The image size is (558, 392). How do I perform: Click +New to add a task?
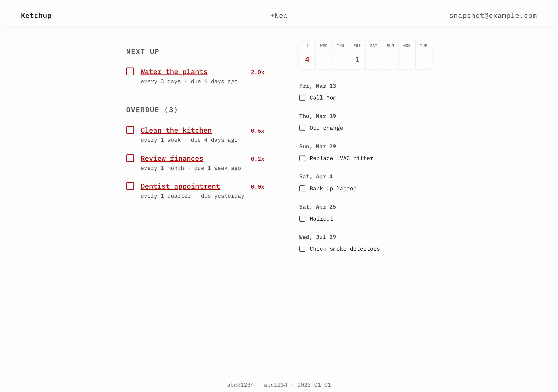pos(279,16)
